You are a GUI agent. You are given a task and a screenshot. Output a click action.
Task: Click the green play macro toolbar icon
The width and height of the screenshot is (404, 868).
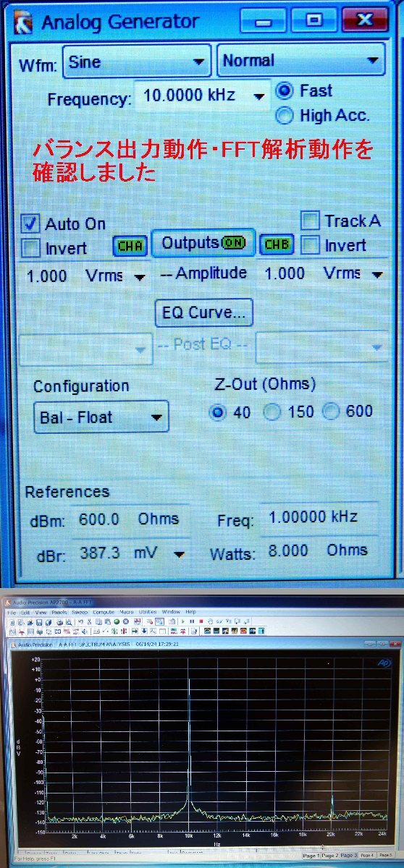183,622
